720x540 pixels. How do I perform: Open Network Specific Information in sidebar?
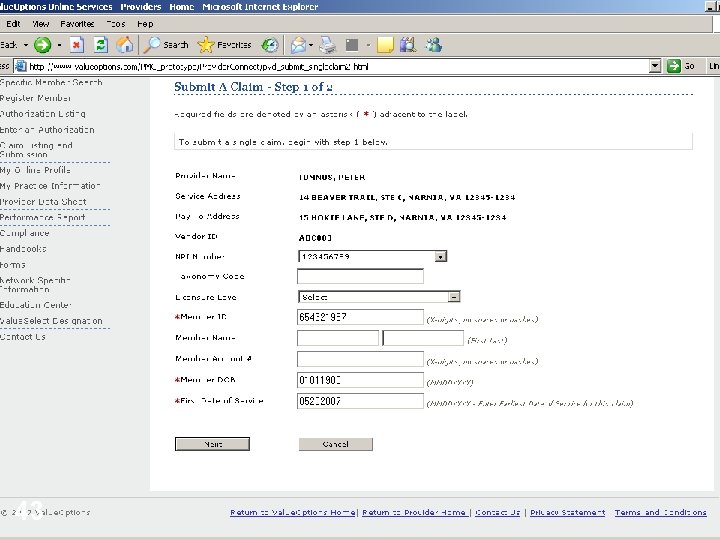coord(35,285)
